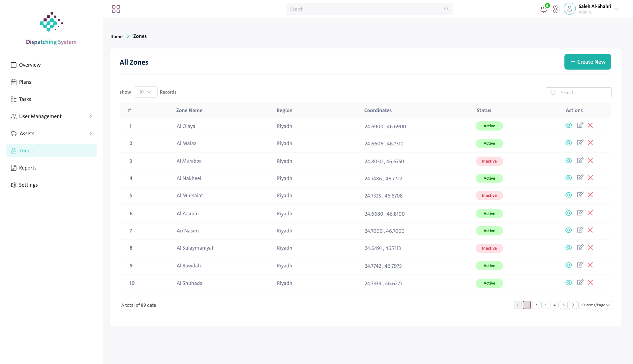Click the Inactive status badge for Al Mursalat
This screenshot has height=364, width=633.
pos(489,196)
